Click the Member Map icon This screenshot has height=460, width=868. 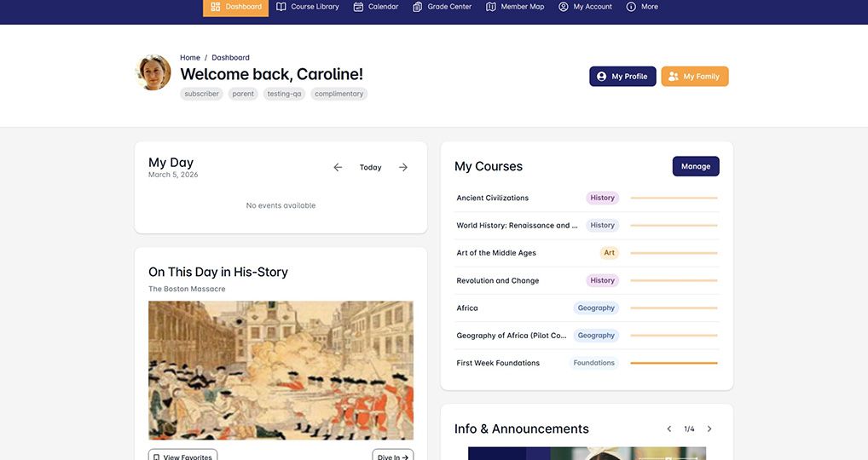[491, 7]
